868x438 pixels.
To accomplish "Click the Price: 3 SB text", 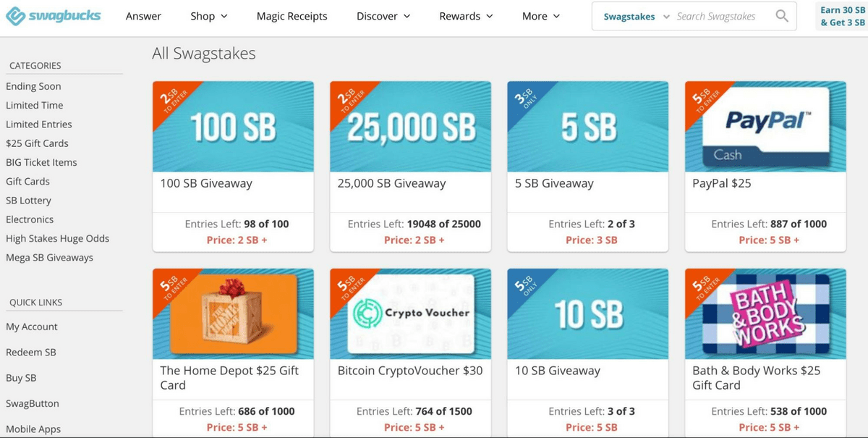I will tap(592, 240).
